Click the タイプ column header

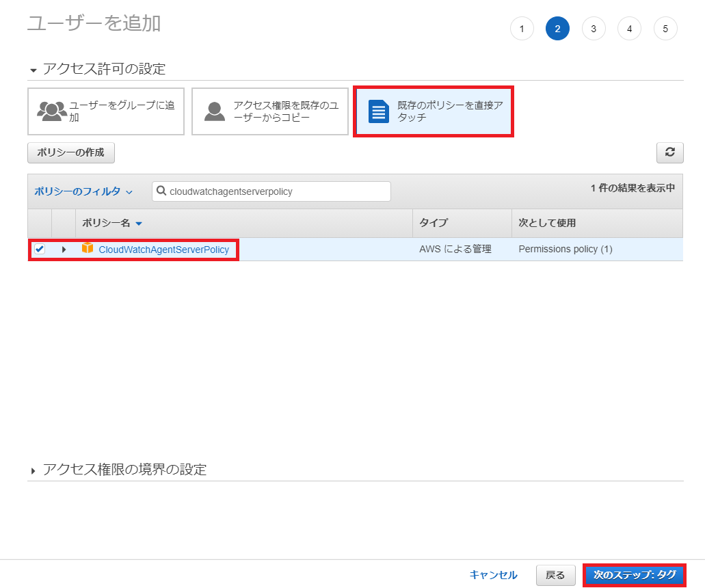pos(462,223)
